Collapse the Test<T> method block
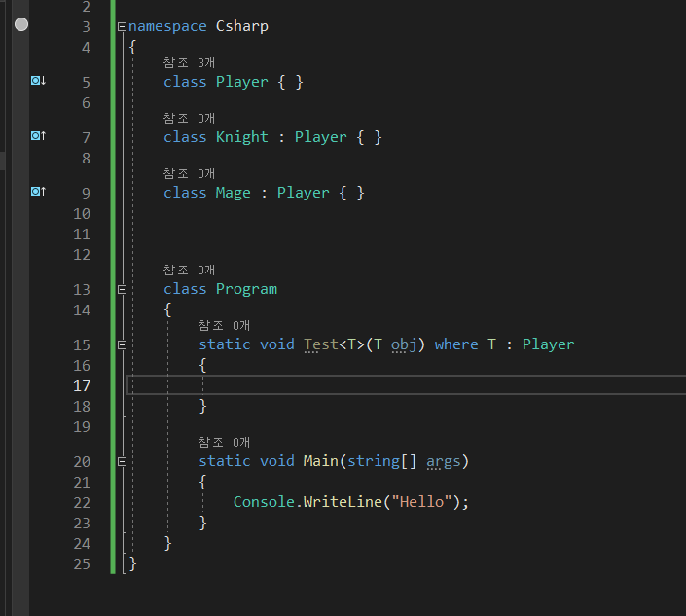This screenshot has height=616, width=686. [x=122, y=345]
